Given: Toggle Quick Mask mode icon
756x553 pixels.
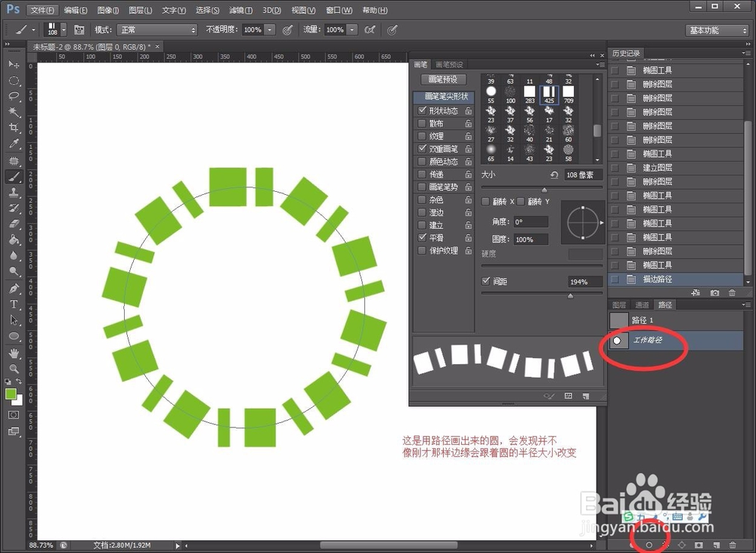Looking at the screenshot, I should coord(14,415).
